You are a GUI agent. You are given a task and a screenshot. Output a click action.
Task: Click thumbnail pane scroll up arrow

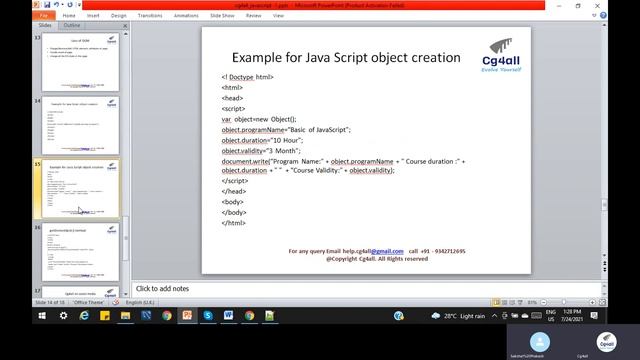[x=125, y=34]
